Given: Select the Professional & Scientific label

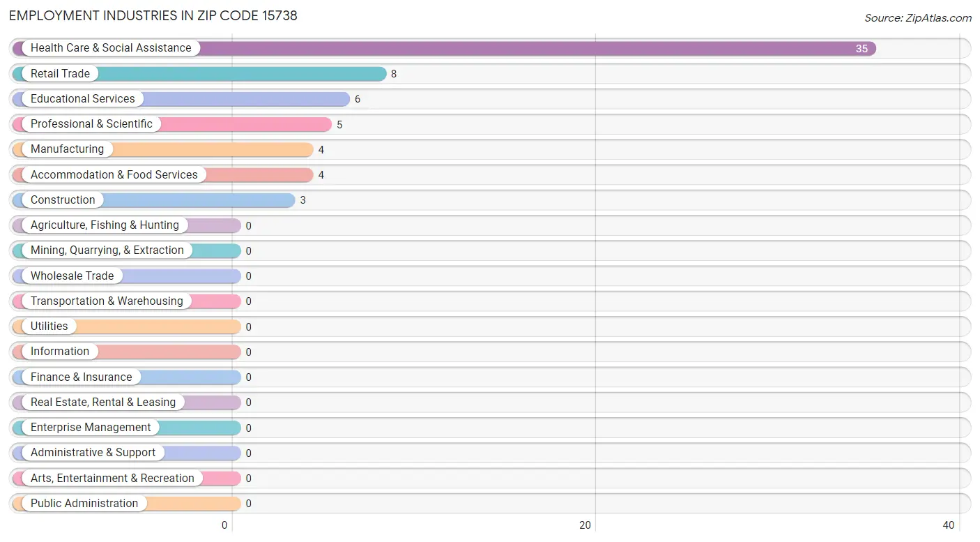Looking at the screenshot, I should (x=91, y=124).
